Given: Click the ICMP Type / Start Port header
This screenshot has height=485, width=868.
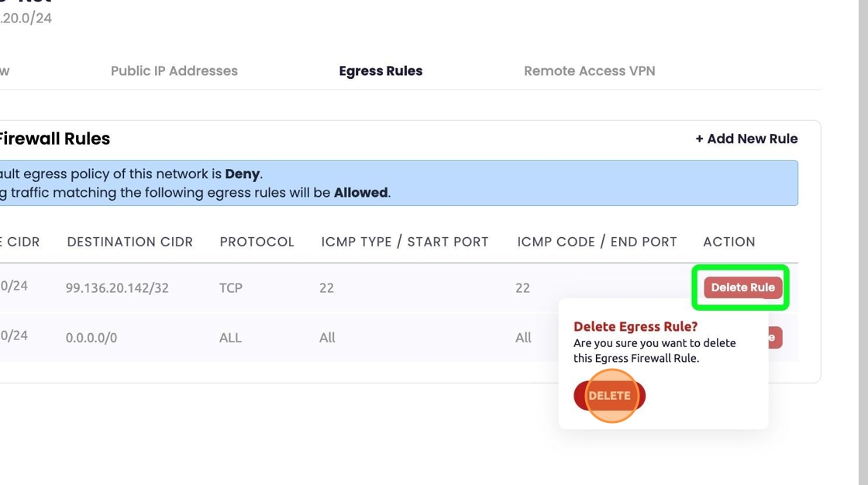Looking at the screenshot, I should click(405, 242).
